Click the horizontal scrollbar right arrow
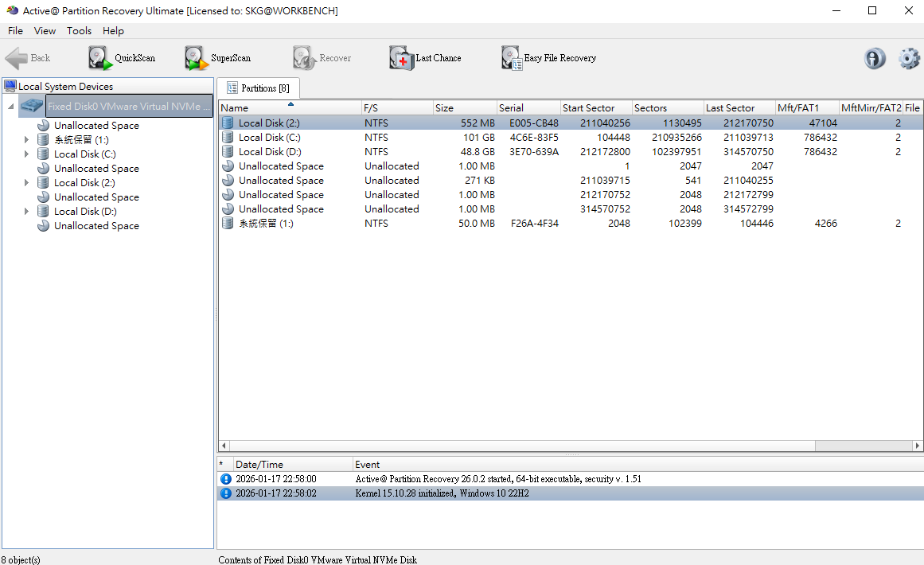 [918, 446]
